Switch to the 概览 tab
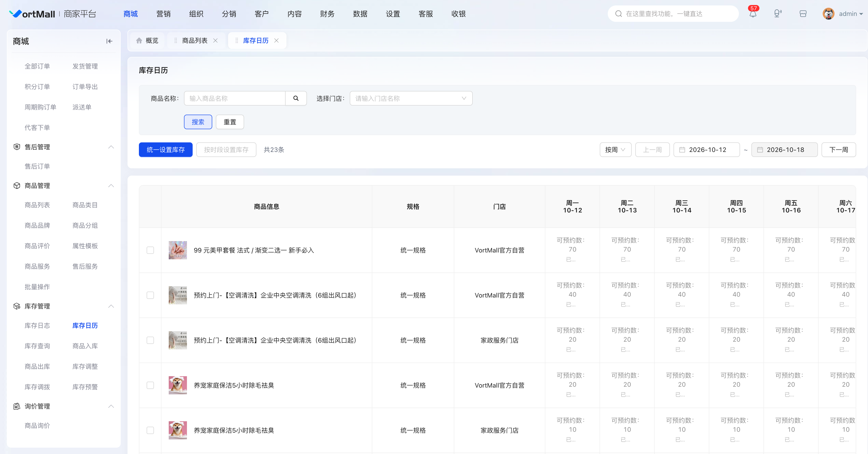The image size is (868, 454). coord(147,40)
